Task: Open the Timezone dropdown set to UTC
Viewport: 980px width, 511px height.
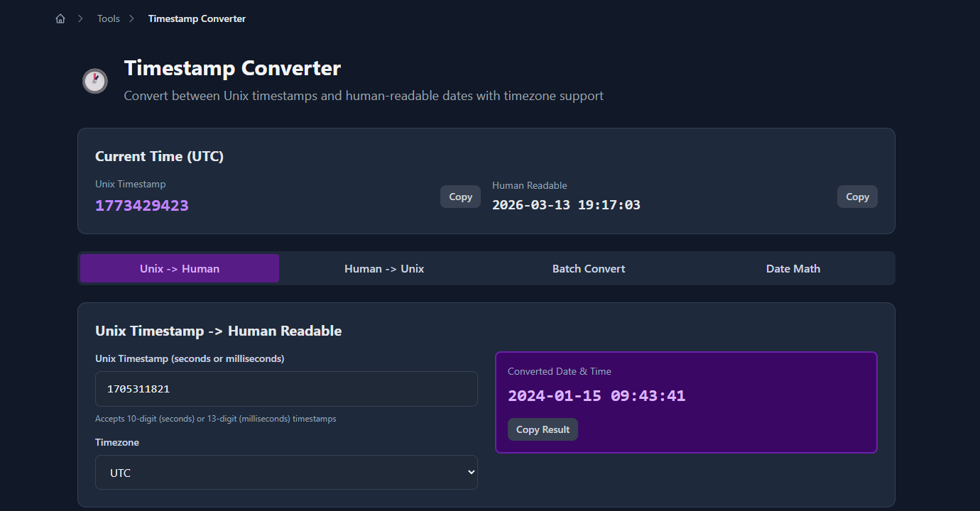Action: [x=286, y=473]
